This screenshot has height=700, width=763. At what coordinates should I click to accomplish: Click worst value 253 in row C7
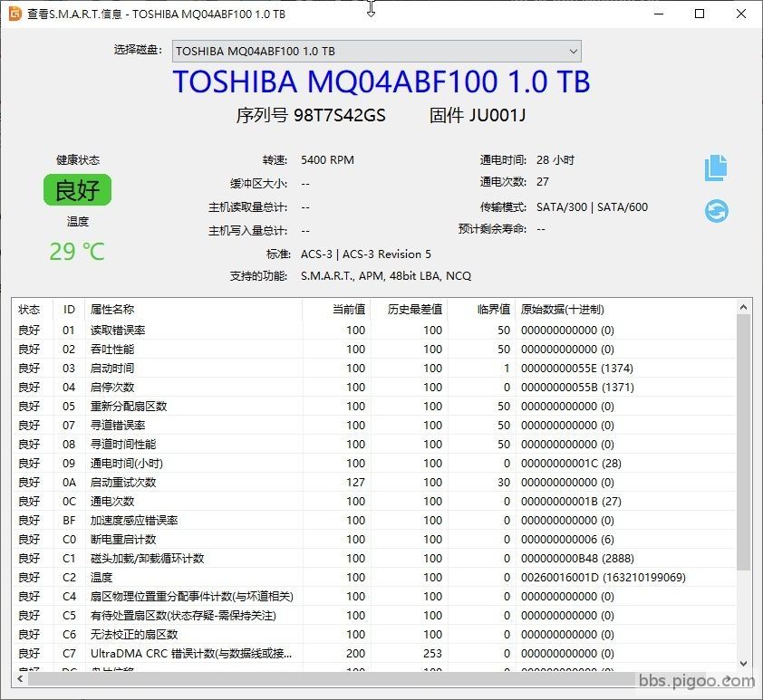[432, 653]
